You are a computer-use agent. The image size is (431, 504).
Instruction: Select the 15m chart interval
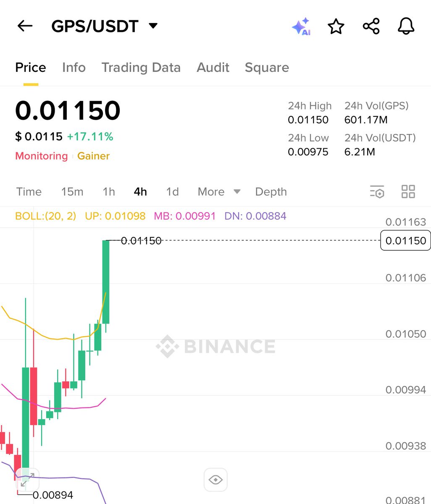point(72,192)
